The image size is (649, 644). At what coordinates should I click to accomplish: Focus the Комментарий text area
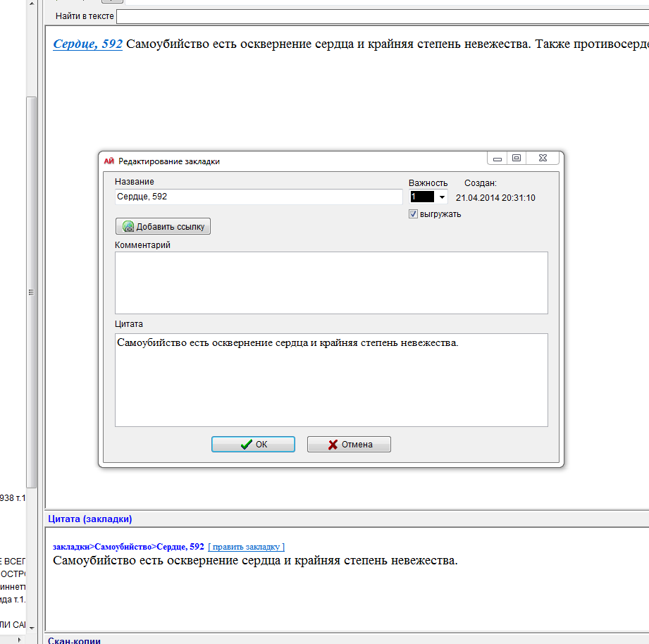(x=331, y=283)
